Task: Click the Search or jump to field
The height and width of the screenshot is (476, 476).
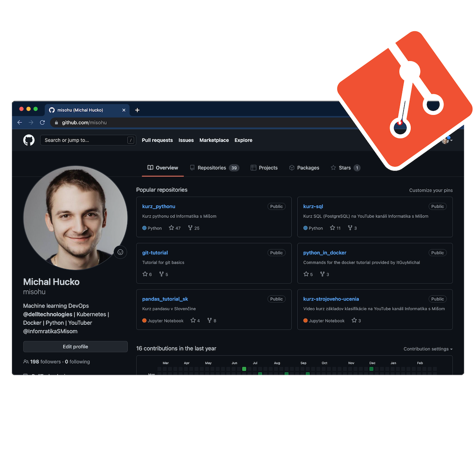Action: pos(88,140)
